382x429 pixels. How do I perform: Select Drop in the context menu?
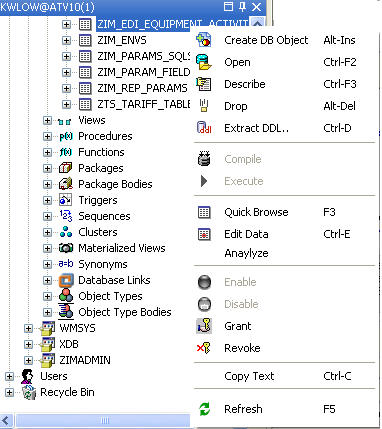(x=286, y=106)
